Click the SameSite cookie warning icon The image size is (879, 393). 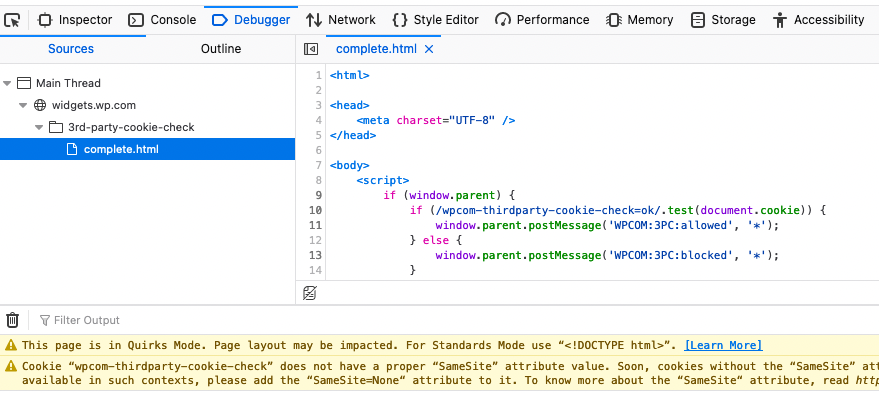tap(11, 367)
